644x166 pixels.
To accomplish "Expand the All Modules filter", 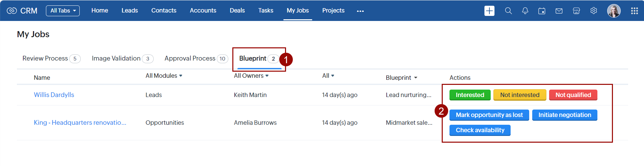I will tap(164, 76).
